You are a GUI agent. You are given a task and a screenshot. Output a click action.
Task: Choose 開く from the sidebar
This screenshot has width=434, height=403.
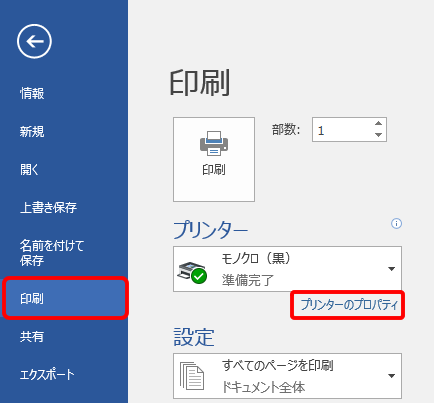coord(29,169)
